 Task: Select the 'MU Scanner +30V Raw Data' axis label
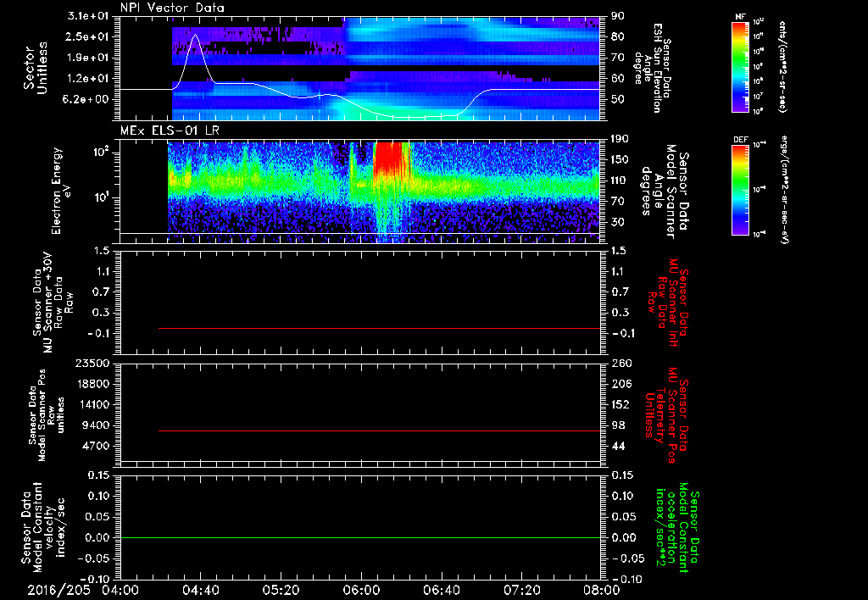pos(53,302)
